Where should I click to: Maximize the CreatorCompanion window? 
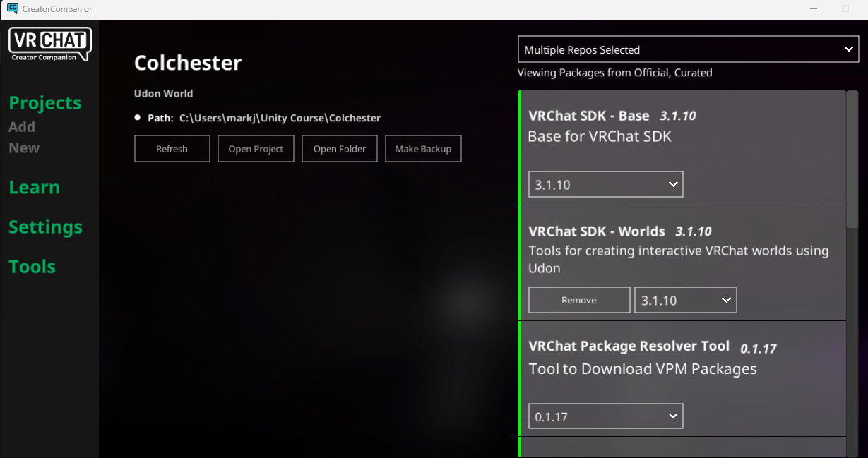(845, 8)
